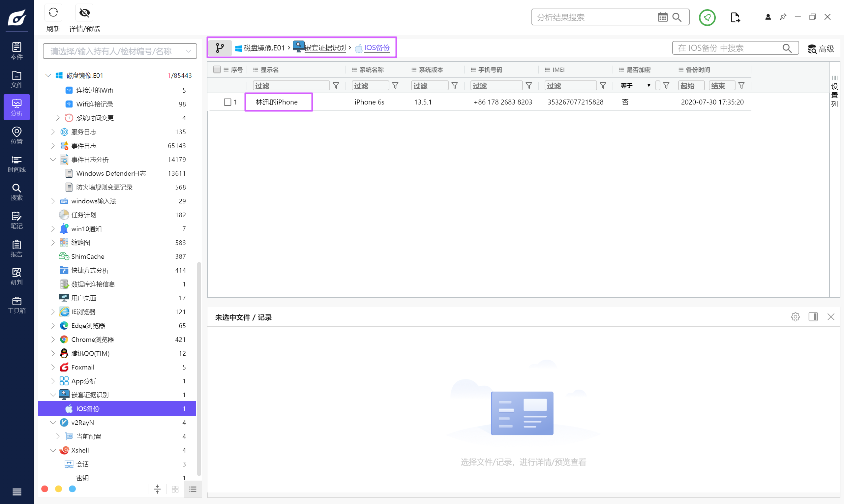Select the 分析 tab in the sidebar
Image resolution: width=844 pixels, height=504 pixels.
(16, 107)
